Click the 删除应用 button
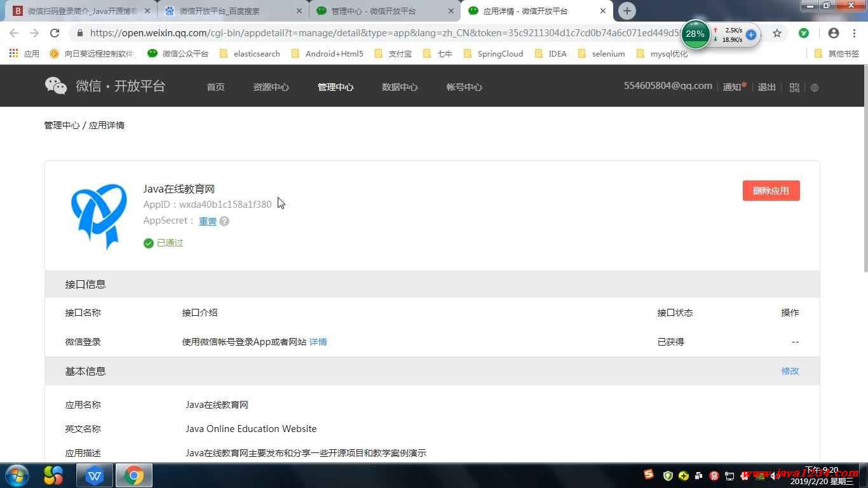This screenshot has width=868, height=488. coord(771,191)
